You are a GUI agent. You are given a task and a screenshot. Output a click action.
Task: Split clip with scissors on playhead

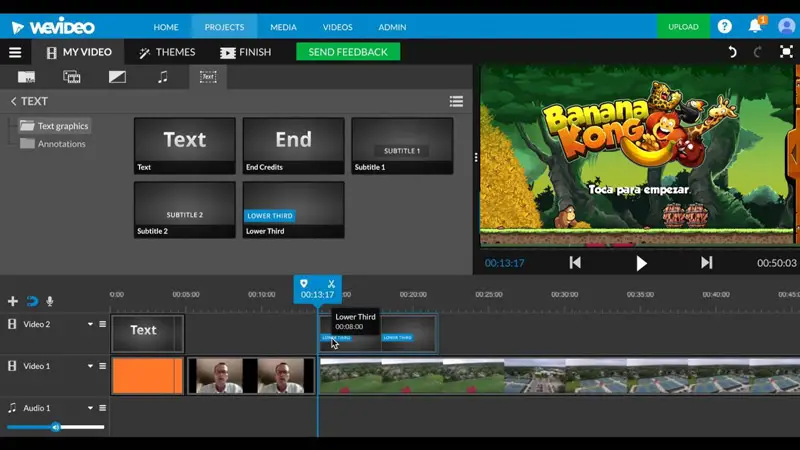click(x=331, y=284)
